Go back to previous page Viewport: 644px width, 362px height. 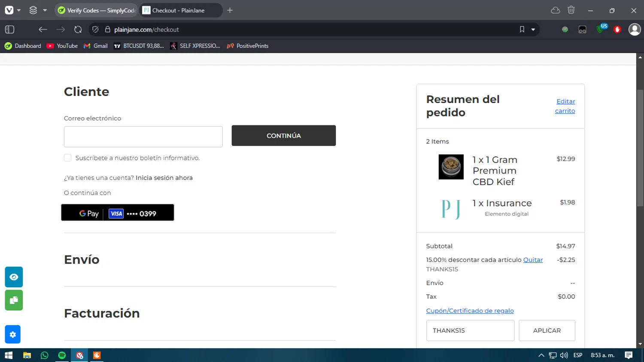coord(43,30)
